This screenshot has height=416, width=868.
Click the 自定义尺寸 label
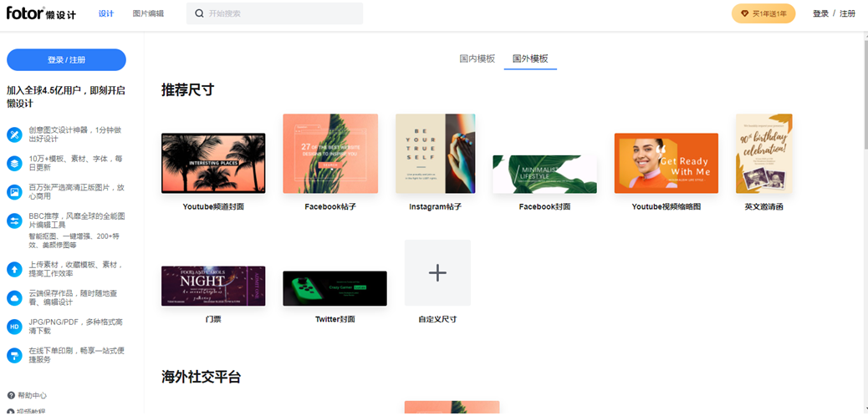[437, 319]
